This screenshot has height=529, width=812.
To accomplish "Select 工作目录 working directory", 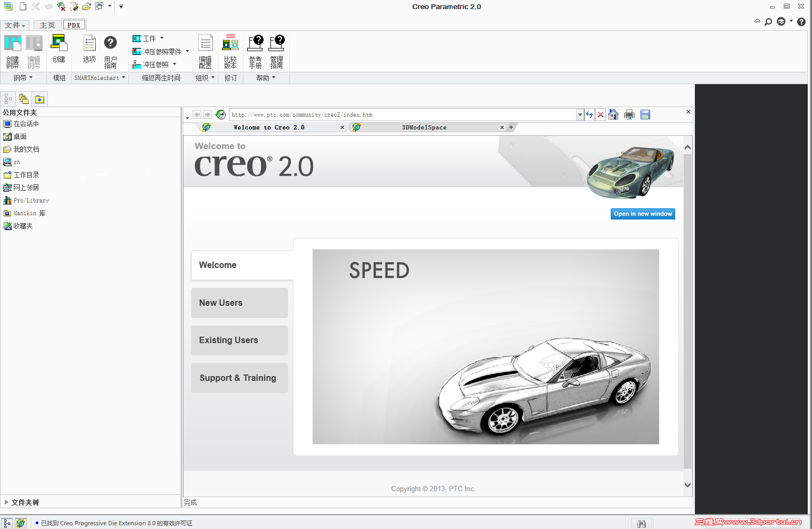I will (x=21, y=175).
